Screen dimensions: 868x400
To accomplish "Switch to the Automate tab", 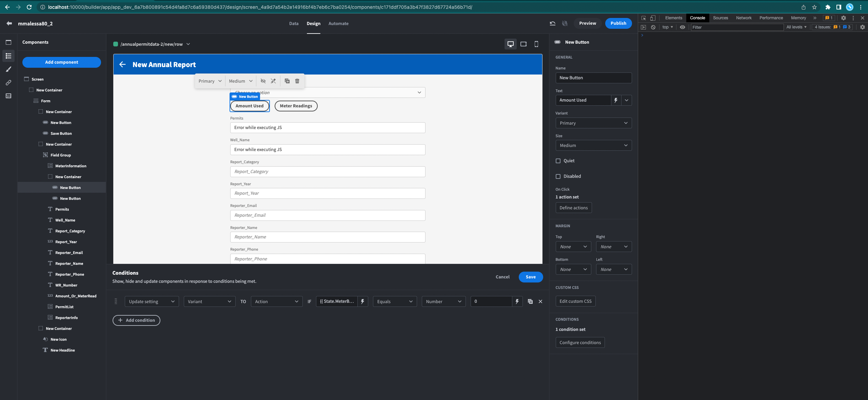I will (x=338, y=23).
